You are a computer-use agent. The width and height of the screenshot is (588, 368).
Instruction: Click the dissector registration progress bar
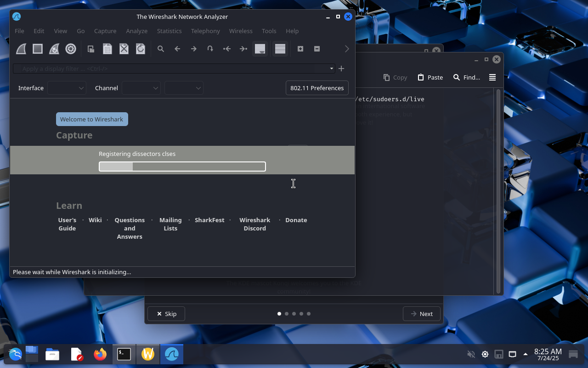[x=182, y=167]
